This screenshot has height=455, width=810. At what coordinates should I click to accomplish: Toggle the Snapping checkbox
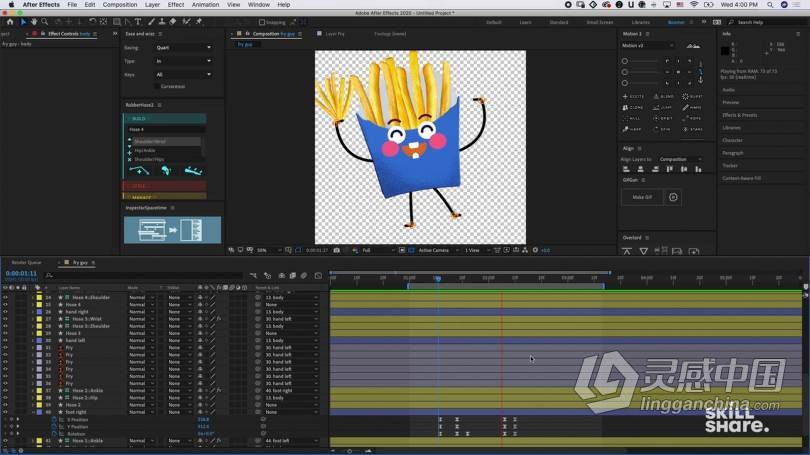(x=262, y=22)
